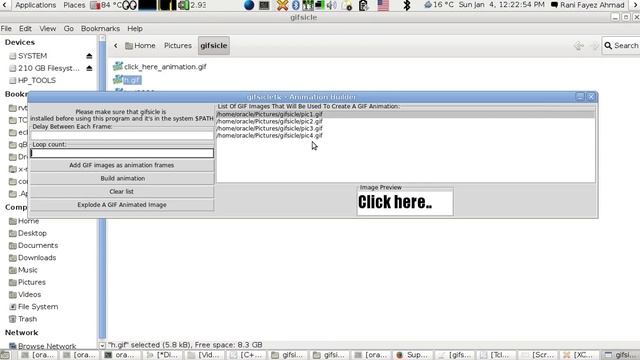
Task: Click the date and time clock in panel
Action: 501,5
